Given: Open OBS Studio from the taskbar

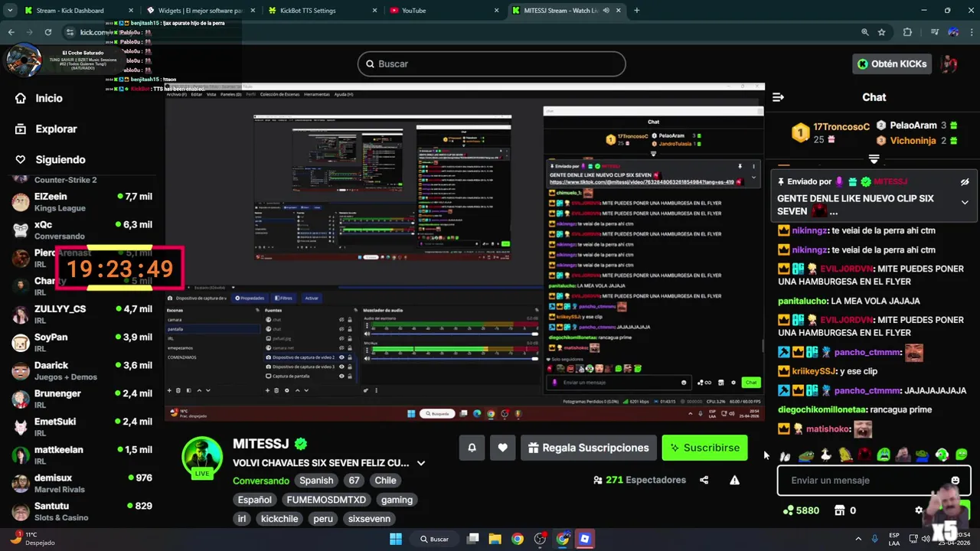Looking at the screenshot, I should tap(540, 539).
